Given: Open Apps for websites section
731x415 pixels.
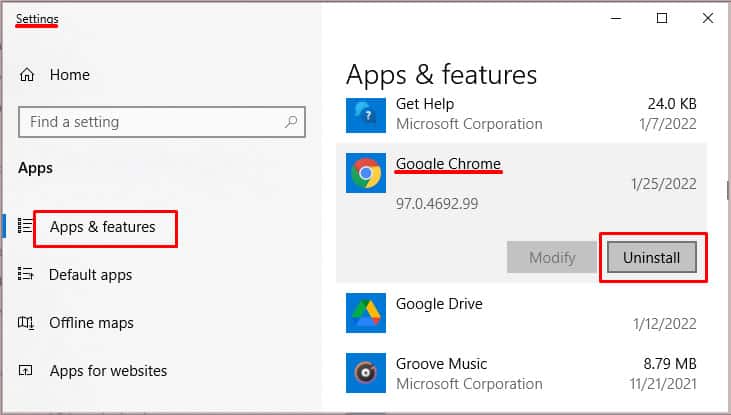Looking at the screenshot, I should point(108,371).
